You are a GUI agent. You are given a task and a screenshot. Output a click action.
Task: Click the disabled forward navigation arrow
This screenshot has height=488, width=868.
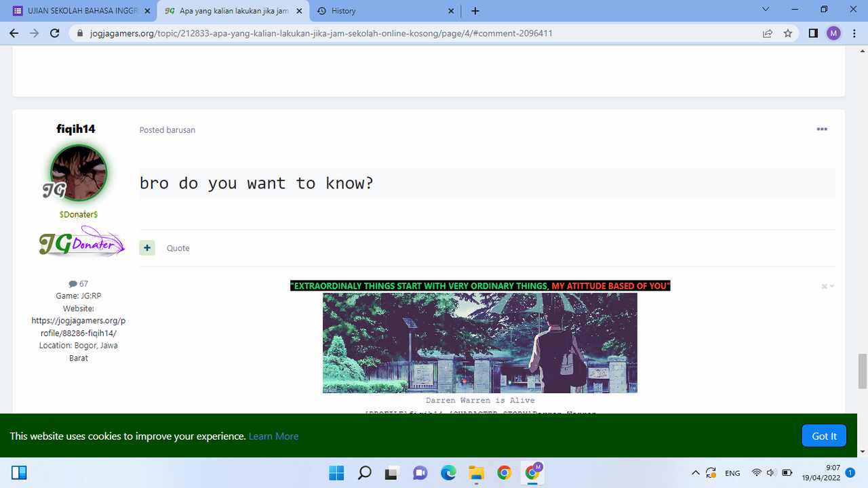35,33
